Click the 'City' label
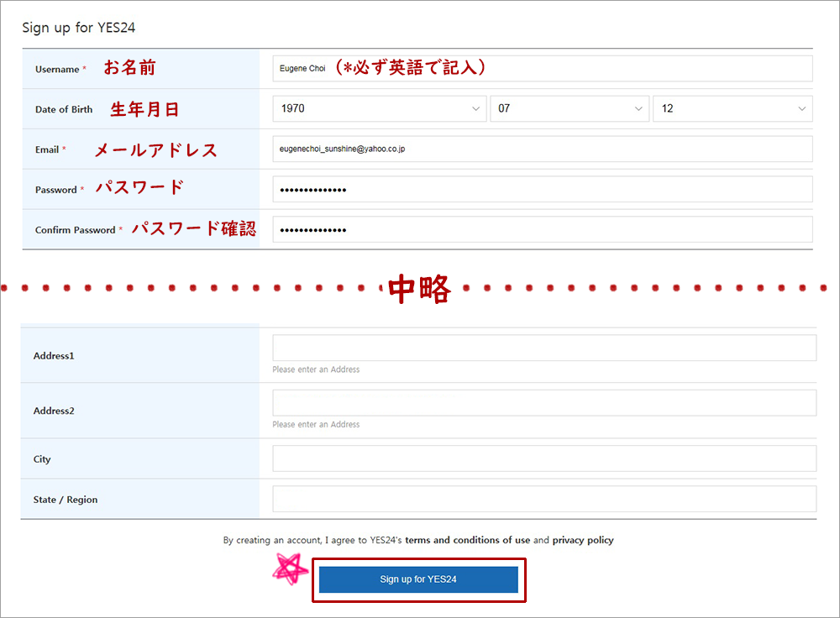Image resolution: width=840 pixels, height=618 pixels. click(x=42, y=459)
